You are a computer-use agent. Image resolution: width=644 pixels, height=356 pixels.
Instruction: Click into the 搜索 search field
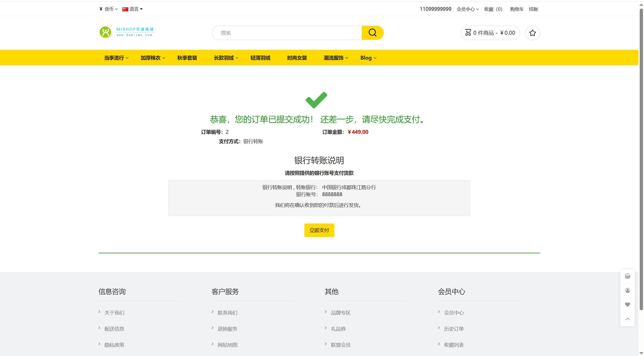pyautogui.click(x=287, y=33)
